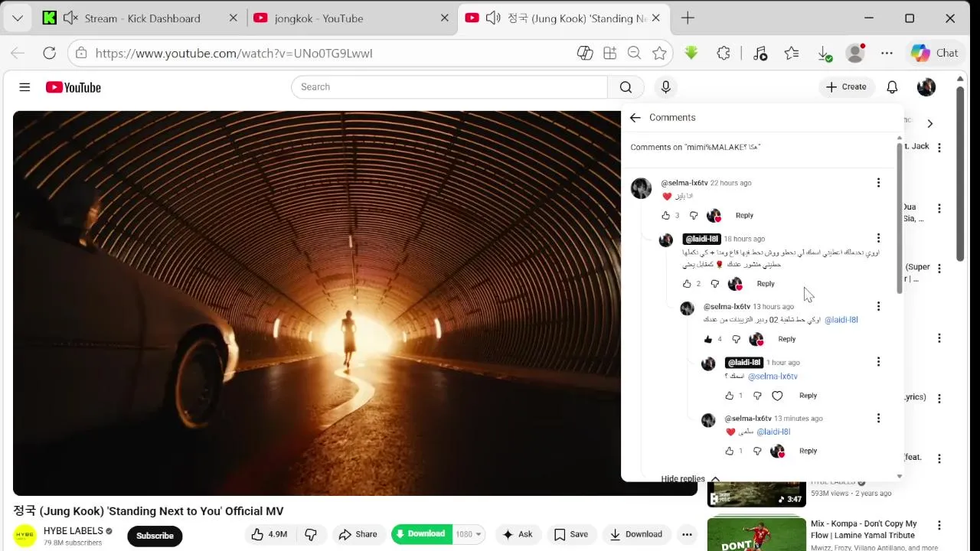Refresh the browser page
The width and height of the screenshot is (980, 551).
[x=49, y=53]
